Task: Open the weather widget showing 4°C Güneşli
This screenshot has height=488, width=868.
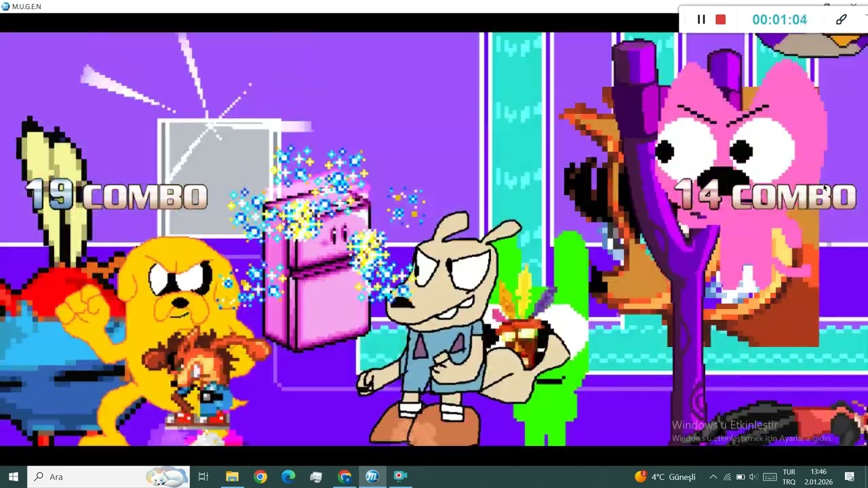Action: pyautogui.click(x=665, y=476)
